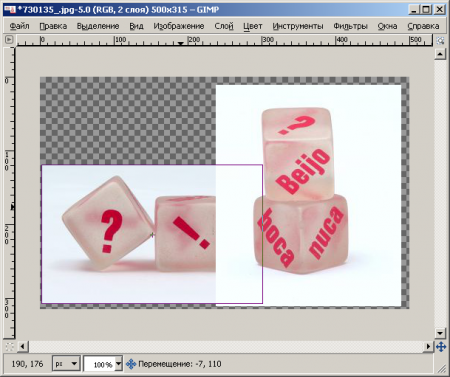Open the zoom level dropdown arrow
450x377 pixels.
(x=118, y=364)
